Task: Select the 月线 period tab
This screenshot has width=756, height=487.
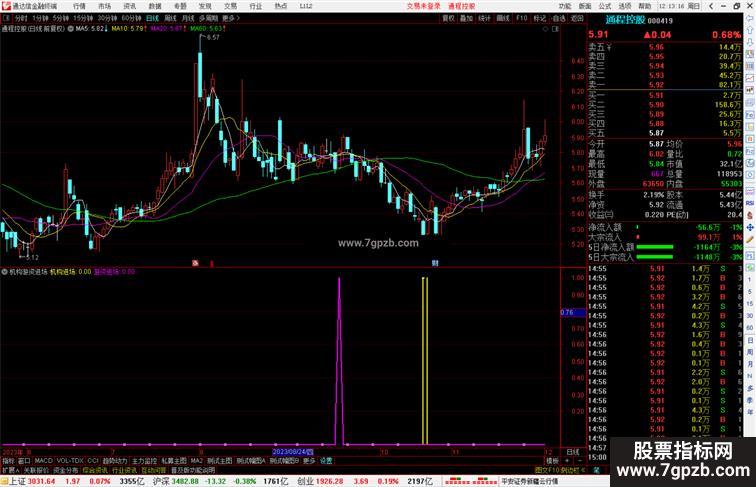Action: coord(188,18)
